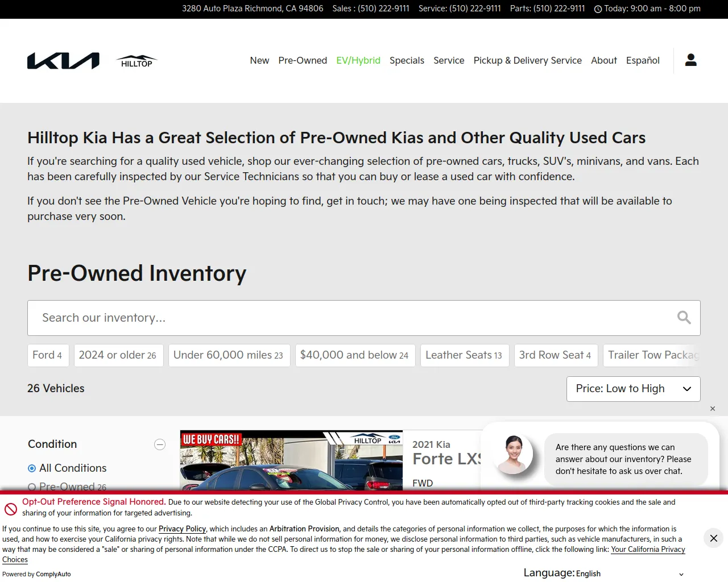
Task: Open the EV/Hybrid menu
Action: [358, 60]
